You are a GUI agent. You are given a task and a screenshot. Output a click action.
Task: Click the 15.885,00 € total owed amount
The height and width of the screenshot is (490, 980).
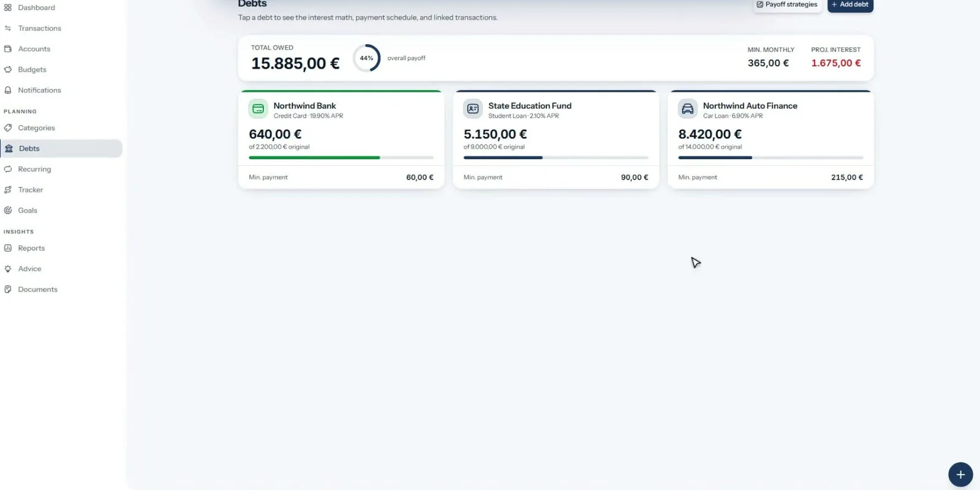(295, 64)
